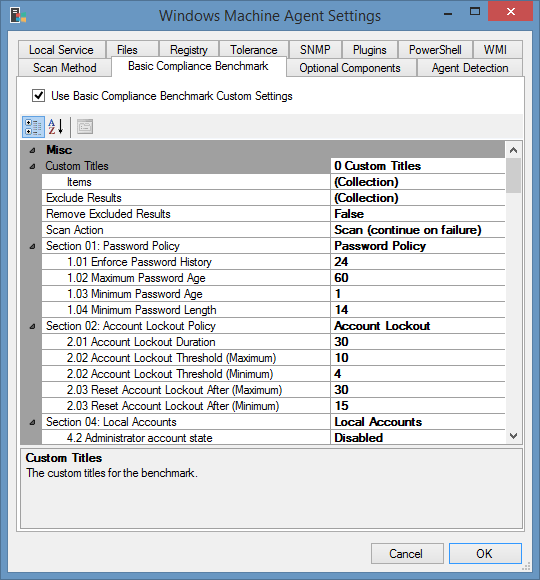Select the Categorized view toolbar icon

click(x=33, y=127)
